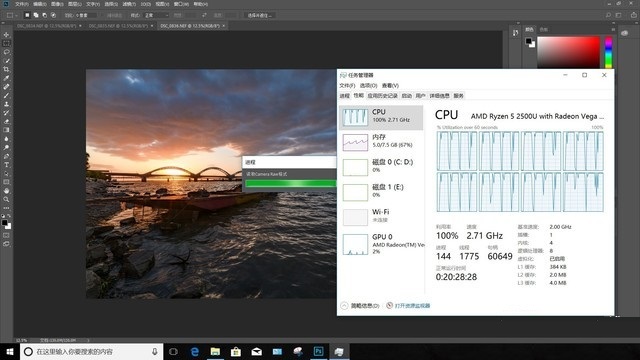Select the Crop tool
Image resolution: width=640 pixels, height=360 pixels.
pyautogui.click(x=6, y=69)
